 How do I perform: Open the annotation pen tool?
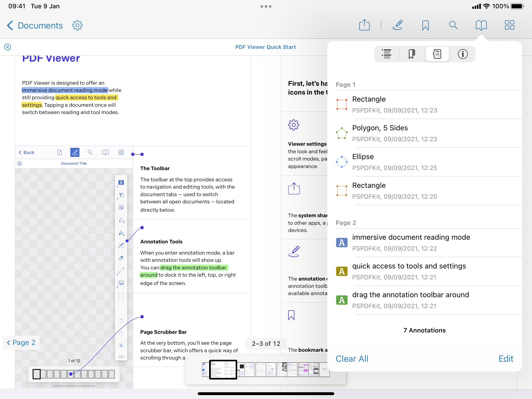397,25
